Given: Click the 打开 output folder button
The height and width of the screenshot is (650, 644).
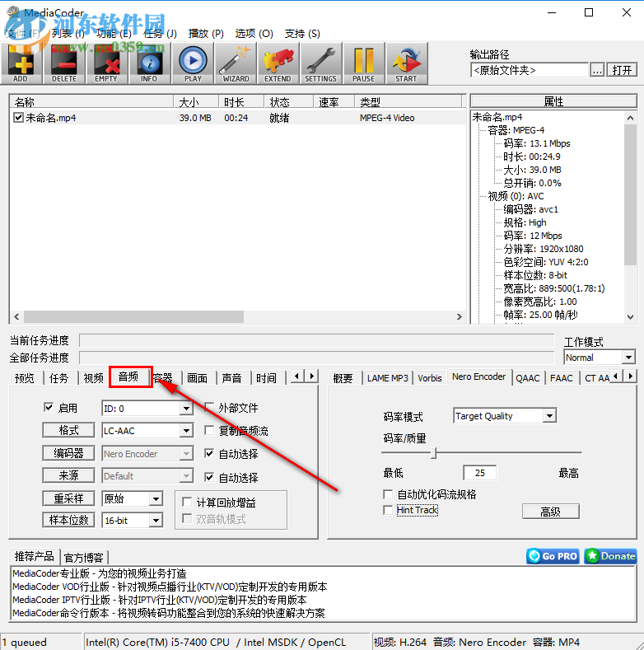Looking at the screenshot, I should tap(622, 70).
